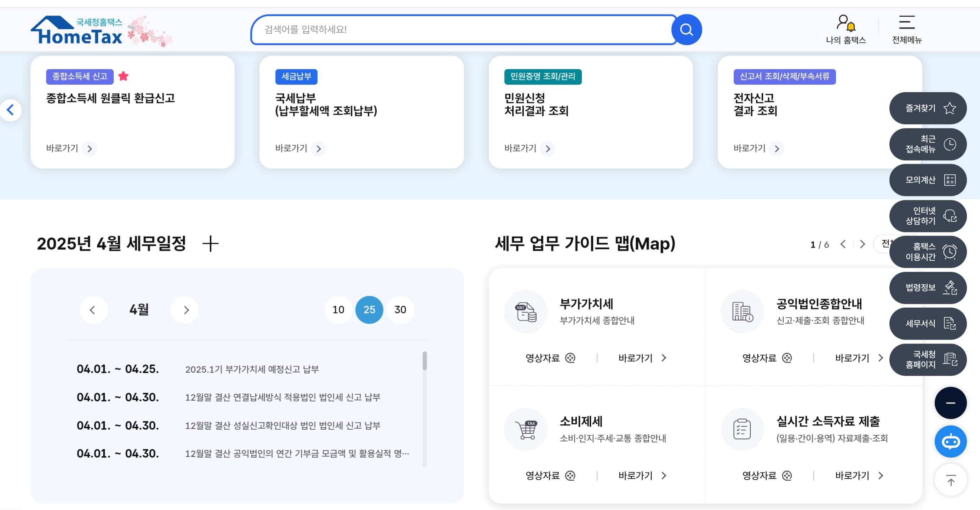Screen dimensions: 980x510
Task: Go to next guide map page
Action: click(862, 244)
